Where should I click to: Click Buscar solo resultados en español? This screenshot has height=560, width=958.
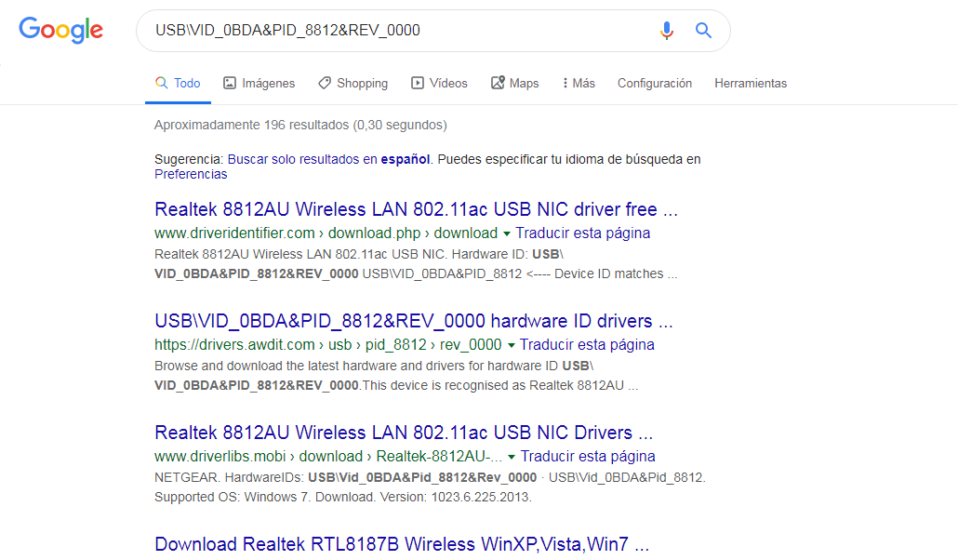(328, 159)
